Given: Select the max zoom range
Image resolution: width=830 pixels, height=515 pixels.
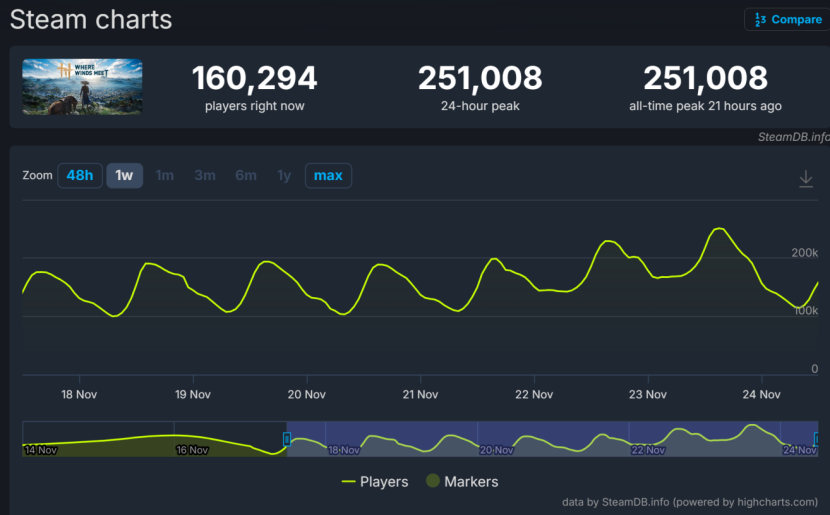Looking at the screenshot, I should [328, 176].
